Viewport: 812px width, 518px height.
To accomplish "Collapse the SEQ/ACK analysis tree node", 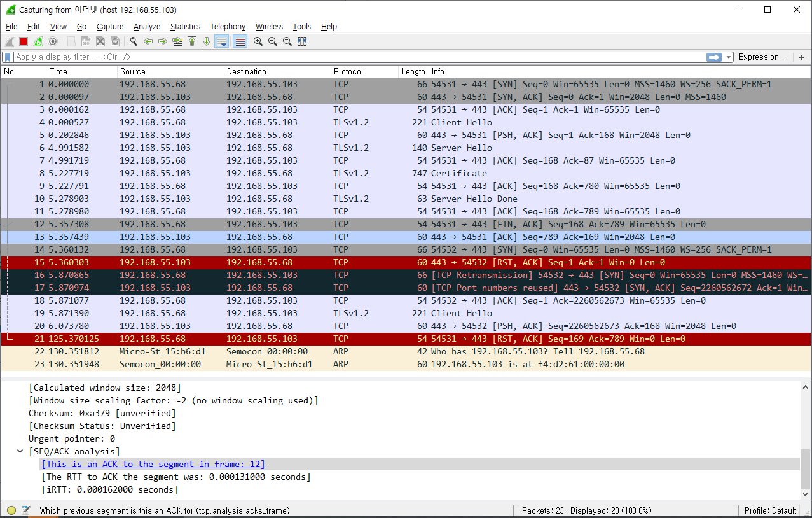I will 20,451.
